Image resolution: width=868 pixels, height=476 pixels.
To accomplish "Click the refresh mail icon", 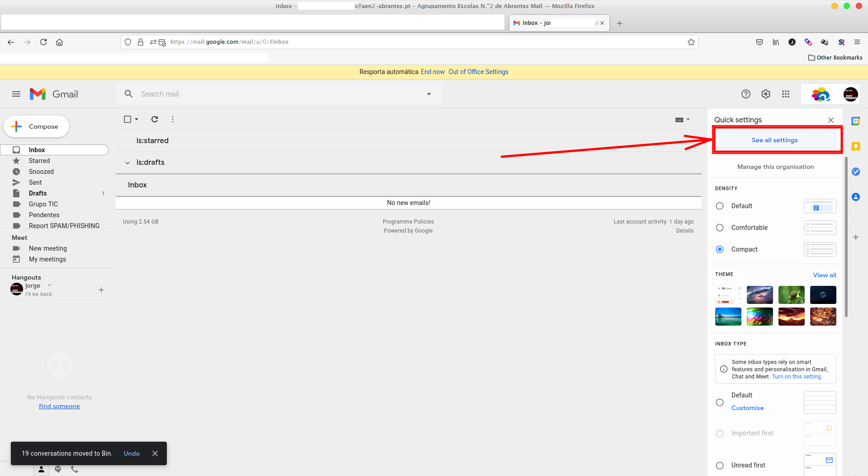I will 155,119.
